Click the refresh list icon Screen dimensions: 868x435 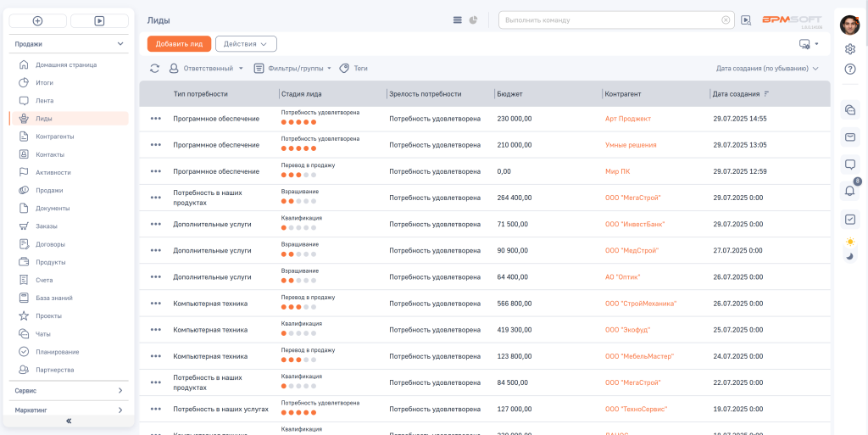tap(155, 68)
